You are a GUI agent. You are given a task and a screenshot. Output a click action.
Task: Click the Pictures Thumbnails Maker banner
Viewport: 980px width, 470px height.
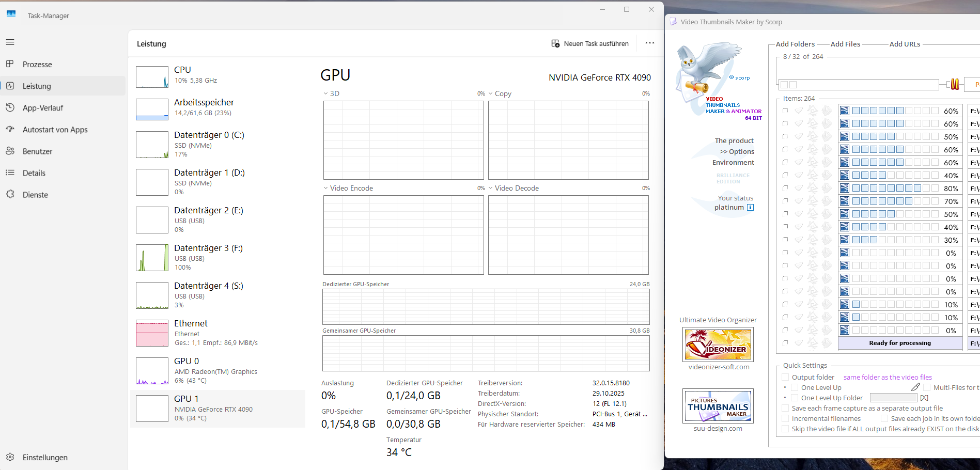718,406
